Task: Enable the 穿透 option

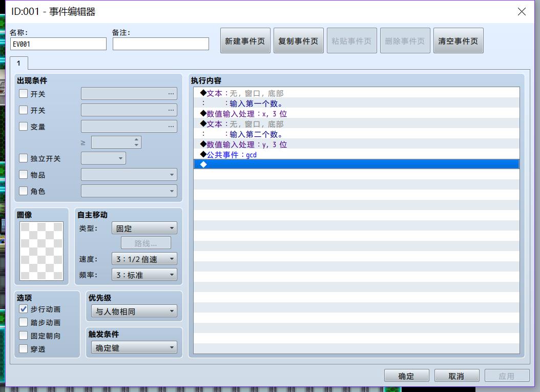Action: pyautogui.click(x=23, y=349)
